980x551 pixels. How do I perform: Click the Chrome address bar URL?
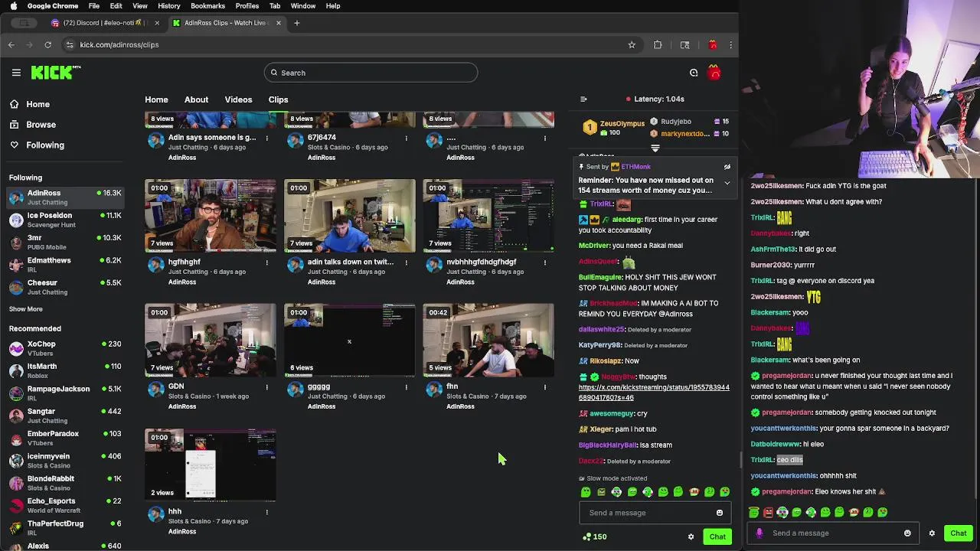click(x=119, y=44)
